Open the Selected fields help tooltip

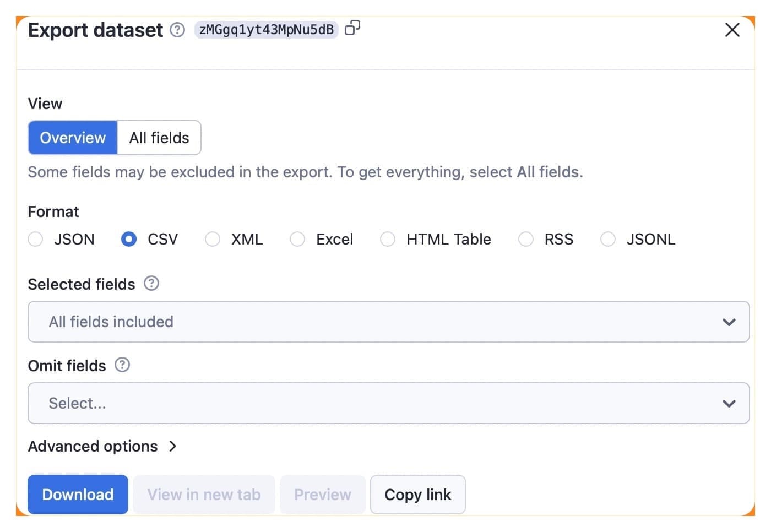point(151,283)
